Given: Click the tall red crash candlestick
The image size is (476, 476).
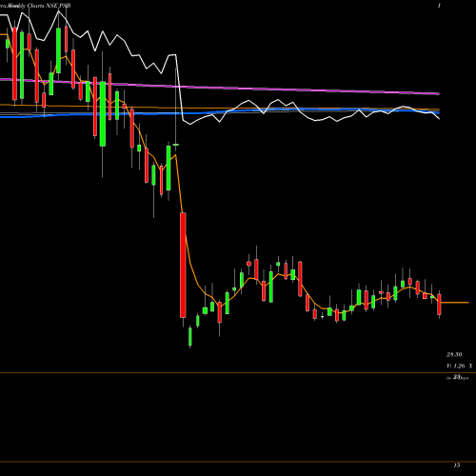Looking at the screenshot, I should (x=183, y=265).
